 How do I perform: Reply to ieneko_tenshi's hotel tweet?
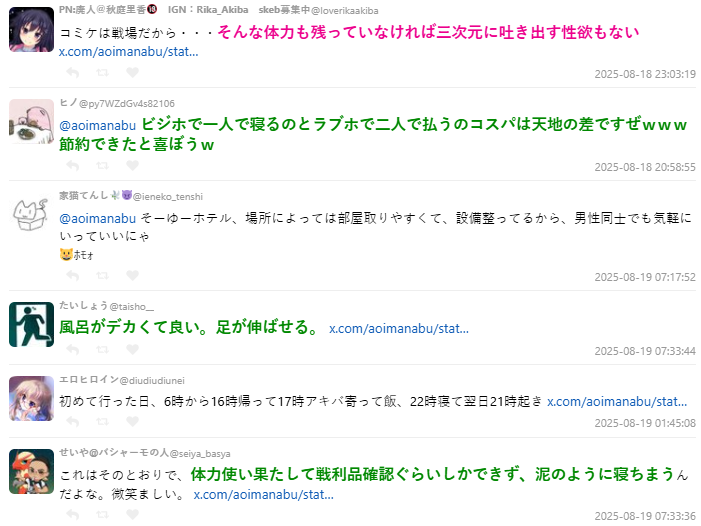click(x=73, y=276)
